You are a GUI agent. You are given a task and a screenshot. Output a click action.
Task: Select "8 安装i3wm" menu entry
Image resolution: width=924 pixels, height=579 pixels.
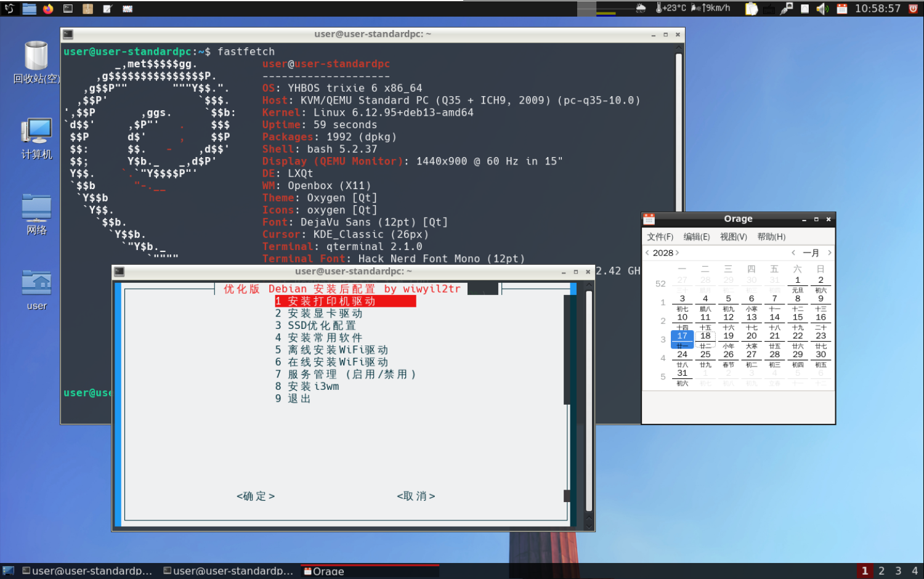pyautogui.click(x=307, y=386)
